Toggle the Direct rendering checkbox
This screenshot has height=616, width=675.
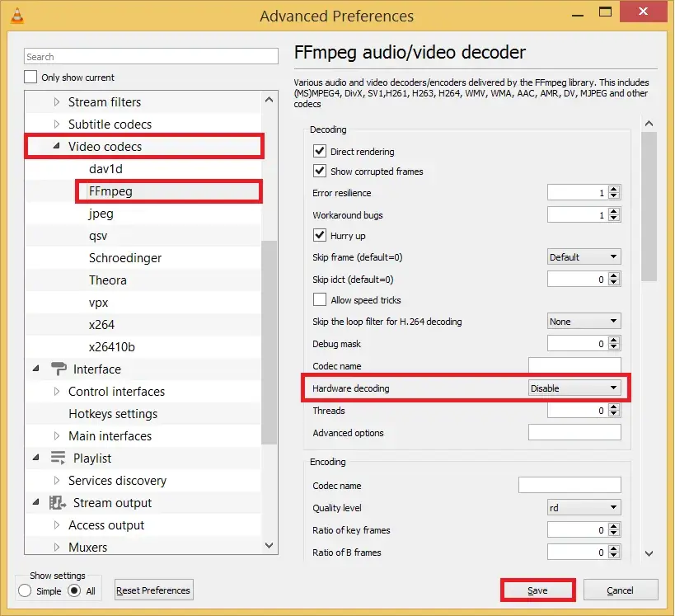pos(320,152)
